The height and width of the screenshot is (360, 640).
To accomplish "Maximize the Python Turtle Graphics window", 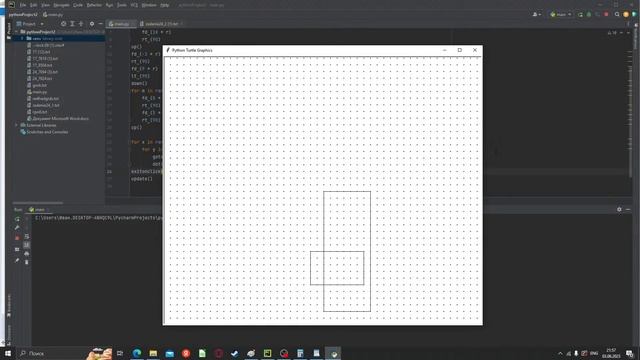I will 460,50.
